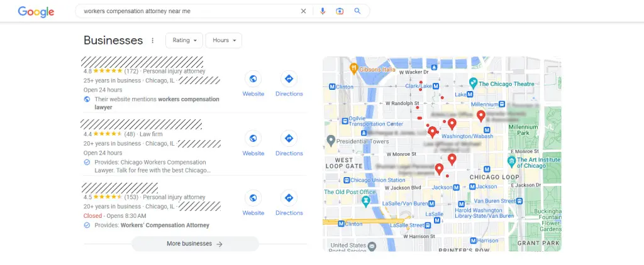Click Chicago Union Station icon on map
644x265 pixels.
[347, 180]
